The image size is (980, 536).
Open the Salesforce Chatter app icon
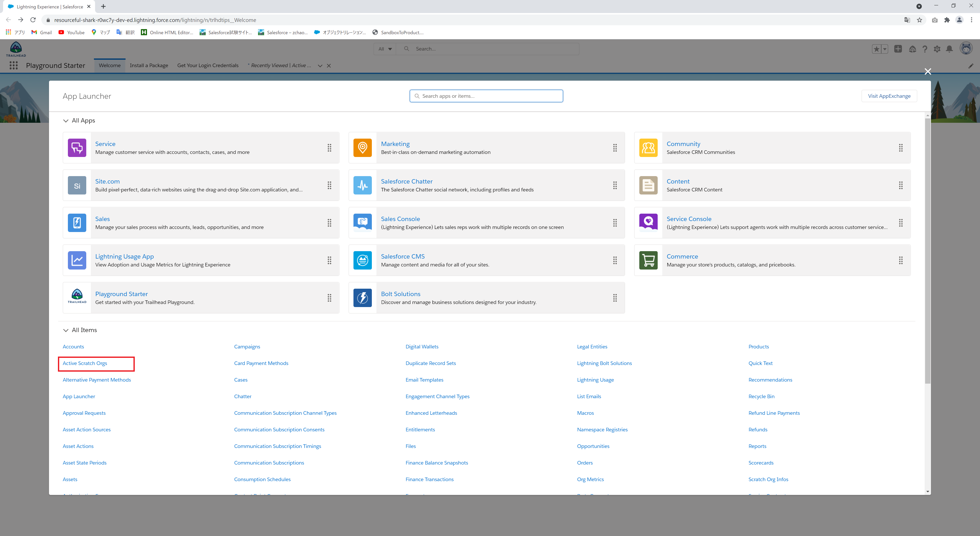pos(363,185)
